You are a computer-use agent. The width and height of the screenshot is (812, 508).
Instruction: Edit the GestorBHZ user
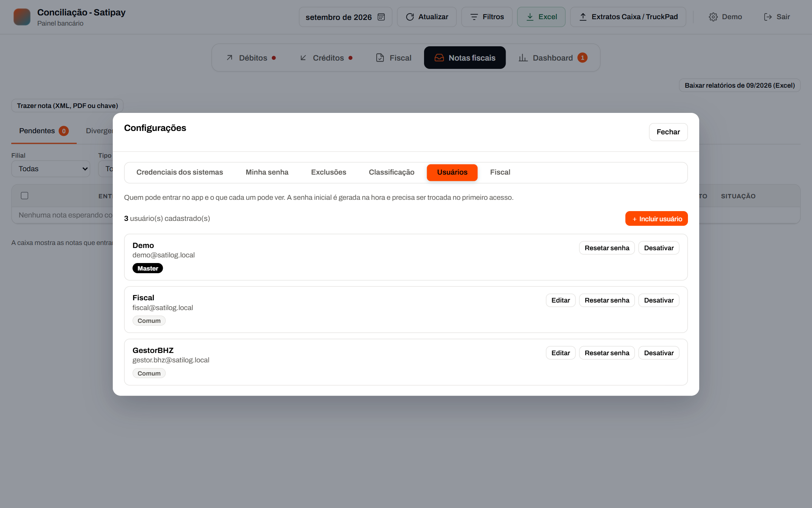coord(561,353)
